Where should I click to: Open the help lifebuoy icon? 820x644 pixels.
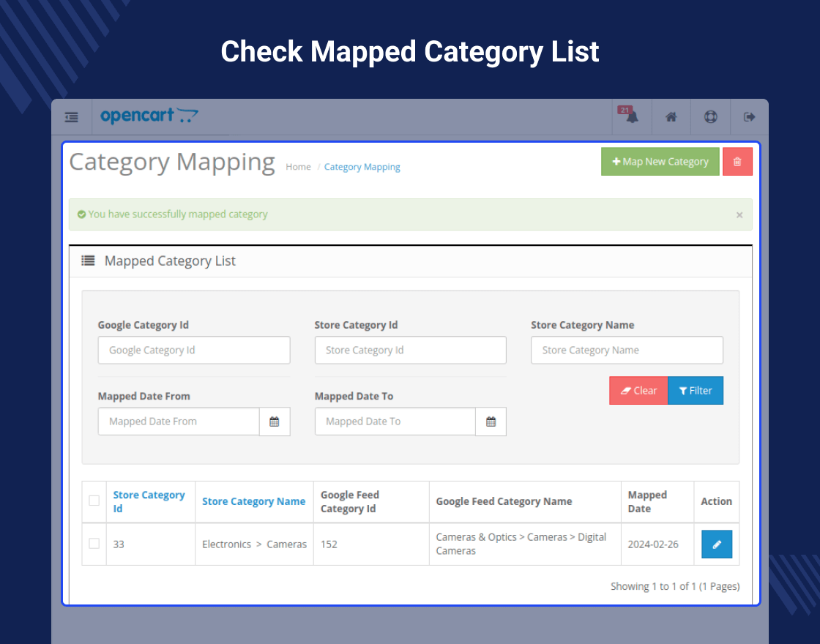tap(710, 117)
